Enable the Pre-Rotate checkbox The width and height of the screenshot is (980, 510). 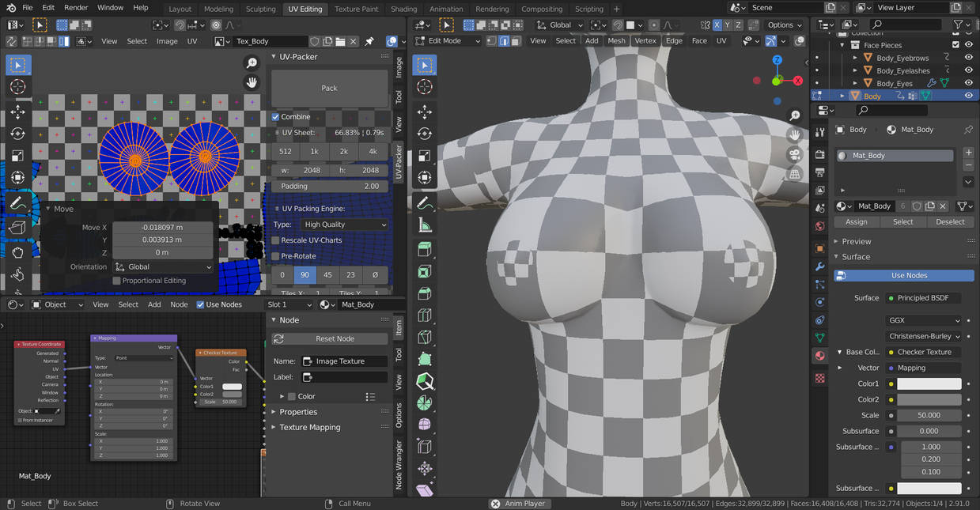(x=275, y=256)
